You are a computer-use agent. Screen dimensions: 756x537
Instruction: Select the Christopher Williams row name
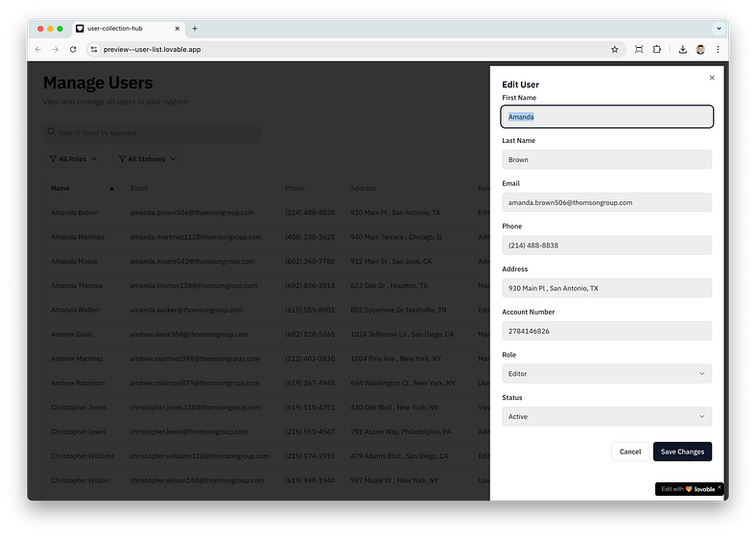coord(83,456)
